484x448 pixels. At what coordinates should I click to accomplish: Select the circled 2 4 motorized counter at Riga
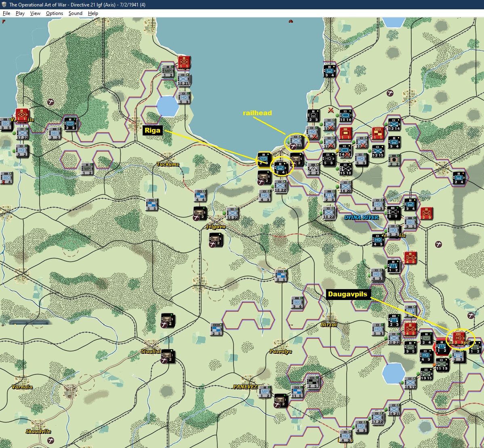click(x=281, y=168)
